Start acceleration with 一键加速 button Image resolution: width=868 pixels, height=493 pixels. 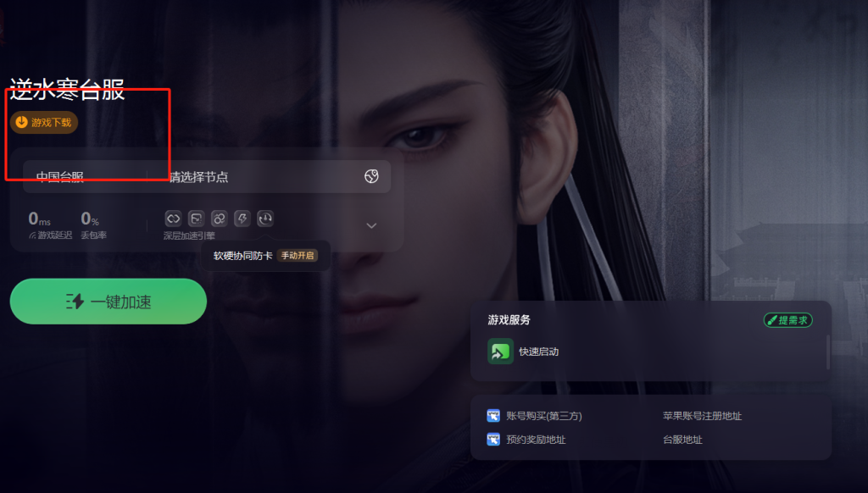point(108,302)
